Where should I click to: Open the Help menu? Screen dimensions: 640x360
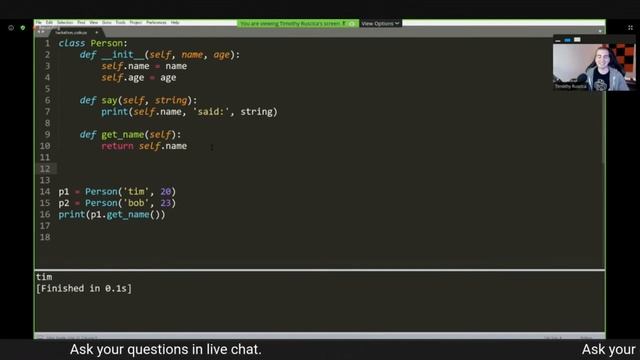[x=175, y=22]
